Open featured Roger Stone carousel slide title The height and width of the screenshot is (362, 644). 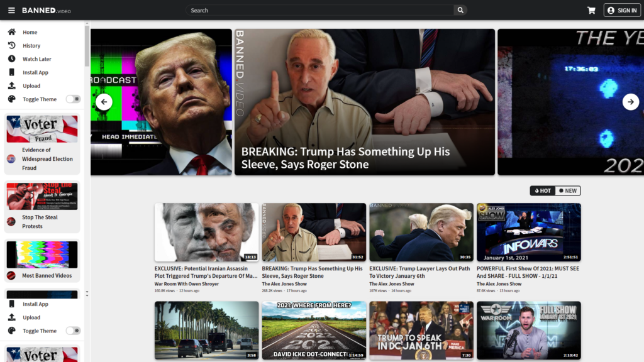tap(345, 158)
